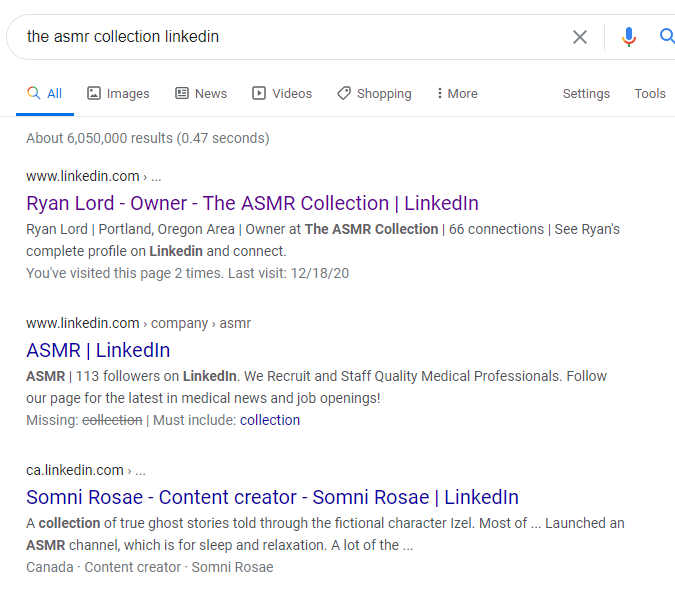Clear the search query with the X icon

[579, 37]
